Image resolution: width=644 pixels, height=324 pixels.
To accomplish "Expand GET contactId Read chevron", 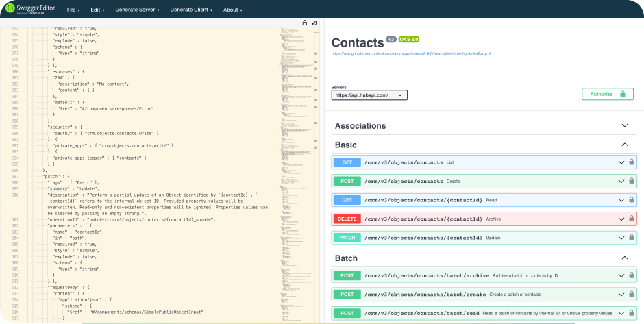I will pos(621,200).
